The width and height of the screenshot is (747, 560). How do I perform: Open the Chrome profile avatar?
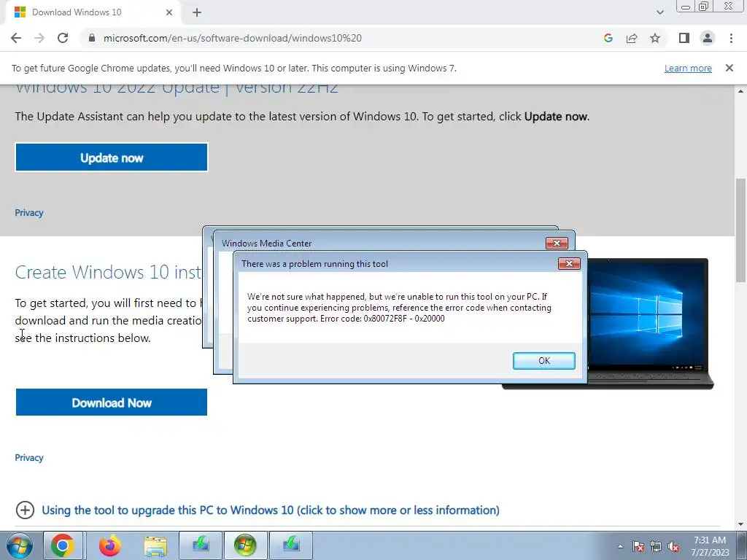pyautogui.click(x=708, y=38)
